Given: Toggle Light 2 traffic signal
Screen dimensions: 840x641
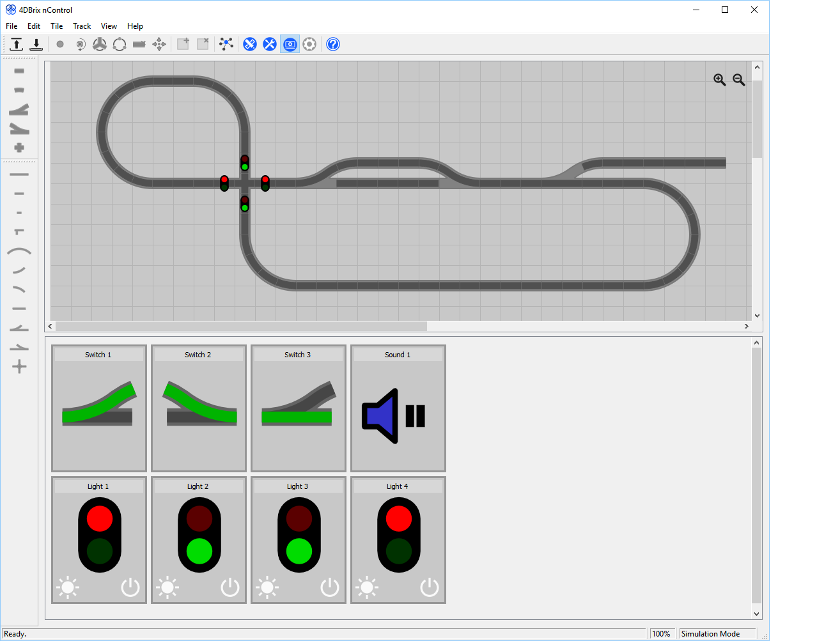Looking at the screenshot, I should (199, 535).
